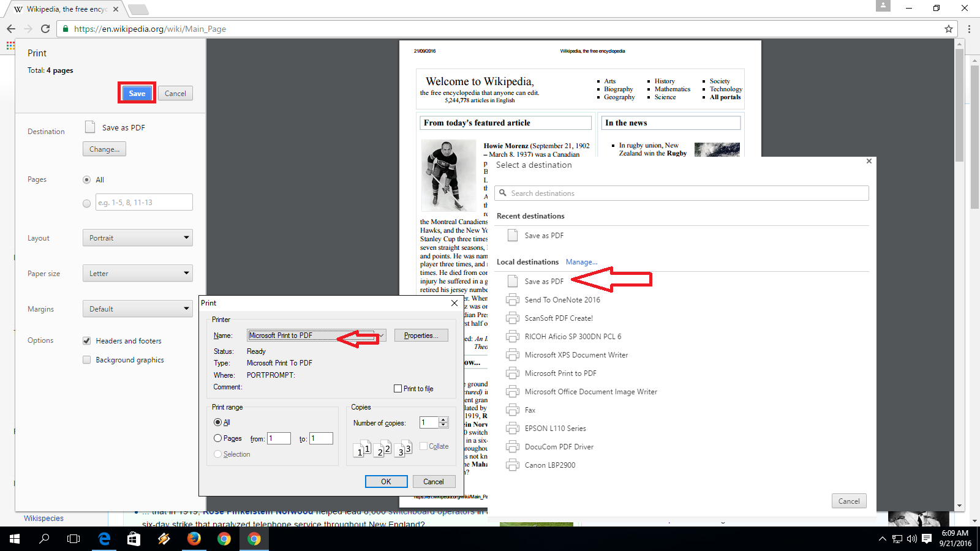The width and height of the screenshot is (980, 551).
Task: Open the Action Center notifications icon
Action: 927,539
